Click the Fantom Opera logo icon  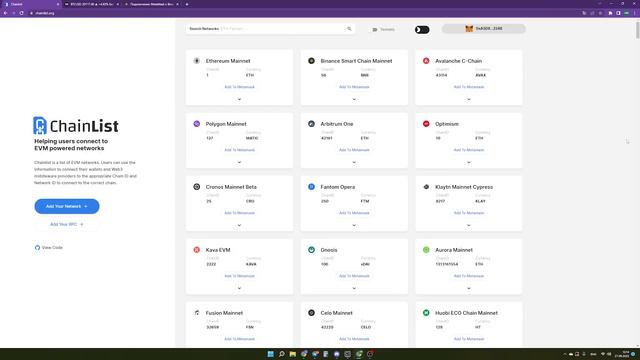pyautogui.click(x=311, y=187)
